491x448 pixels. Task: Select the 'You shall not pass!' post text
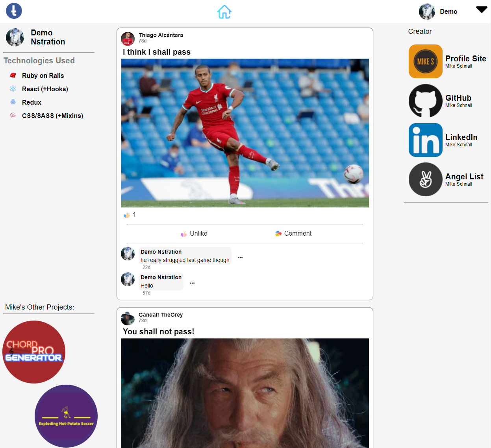(159, 332)
